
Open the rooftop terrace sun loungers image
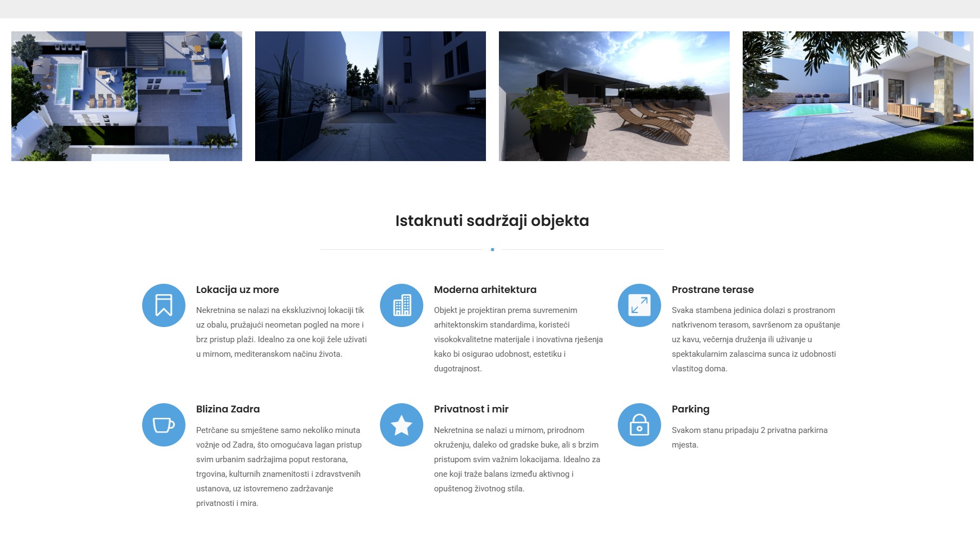coord(614,96)
